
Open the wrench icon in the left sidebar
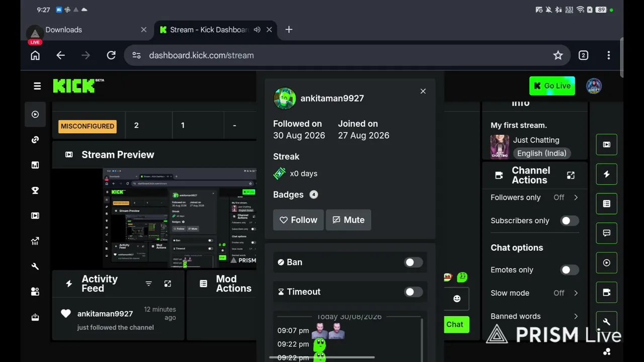click(35, 266)
